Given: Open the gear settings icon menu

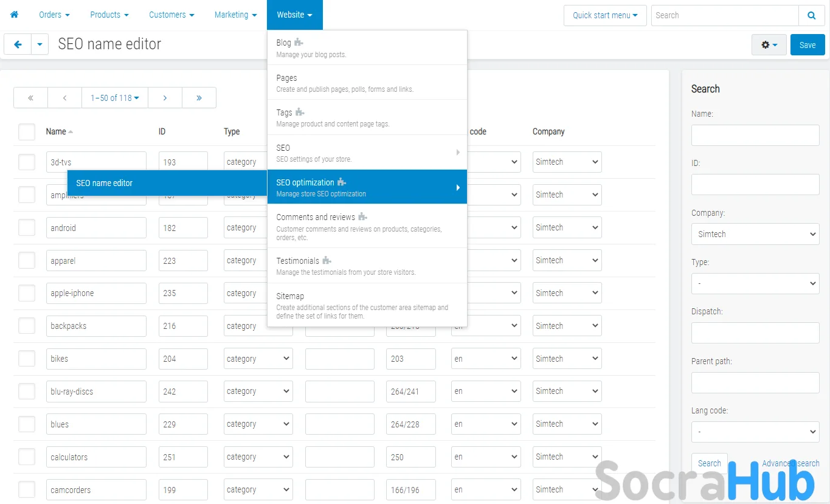Looking at the screenshot, I should [769, 45].
